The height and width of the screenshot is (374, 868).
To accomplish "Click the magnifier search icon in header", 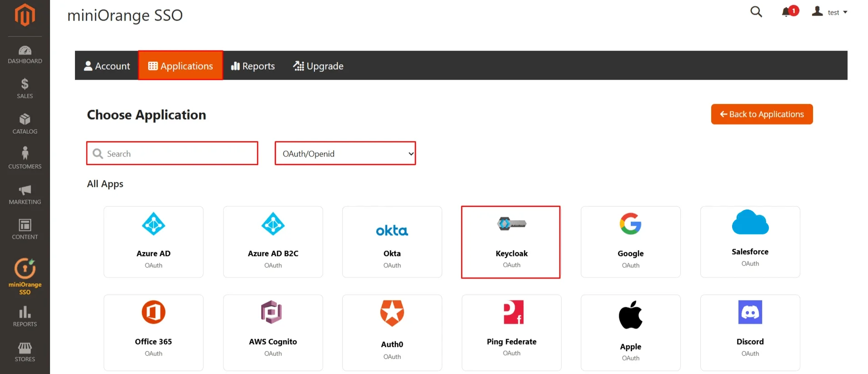I will 756,12.
